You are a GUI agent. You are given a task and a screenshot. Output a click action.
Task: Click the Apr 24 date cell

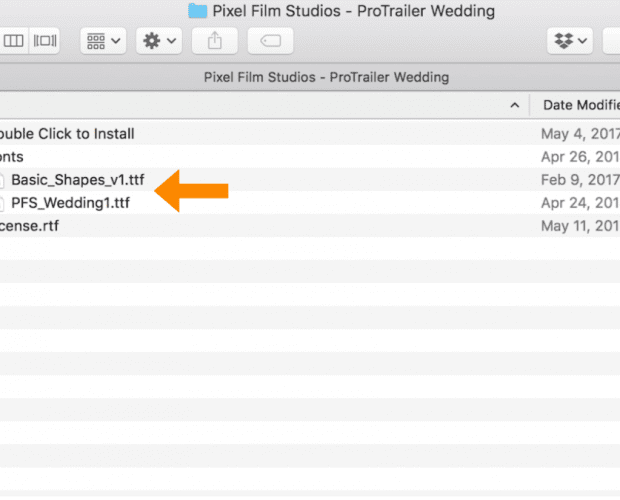pyautogui.click(x=580, y=203)
